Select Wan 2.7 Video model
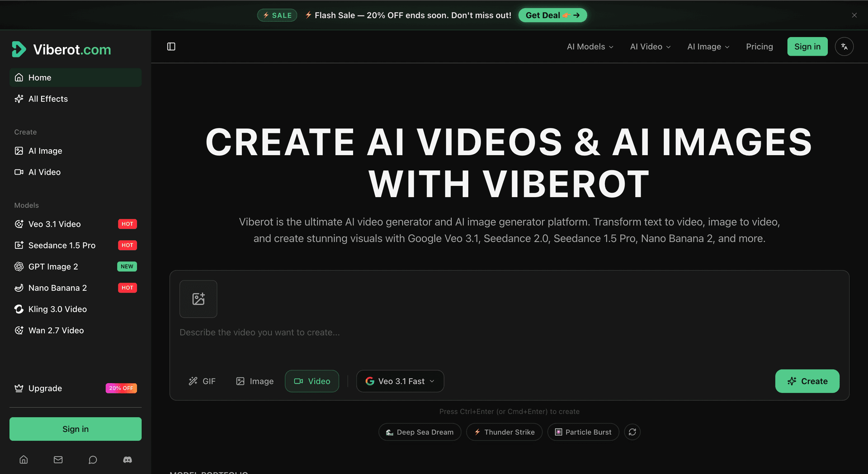Viewport: 868px width, 474px height. tap(75, 330)
